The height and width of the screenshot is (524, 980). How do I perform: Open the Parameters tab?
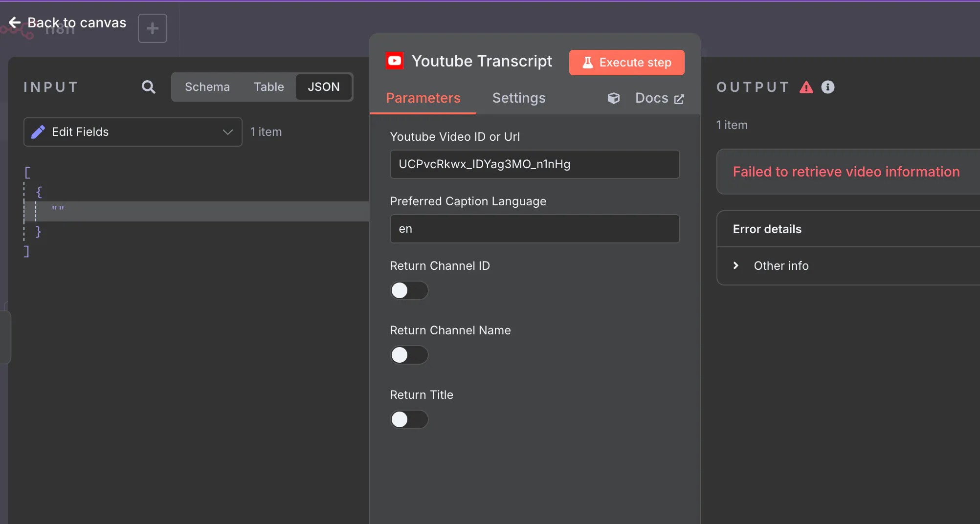[x=423, y=98]
